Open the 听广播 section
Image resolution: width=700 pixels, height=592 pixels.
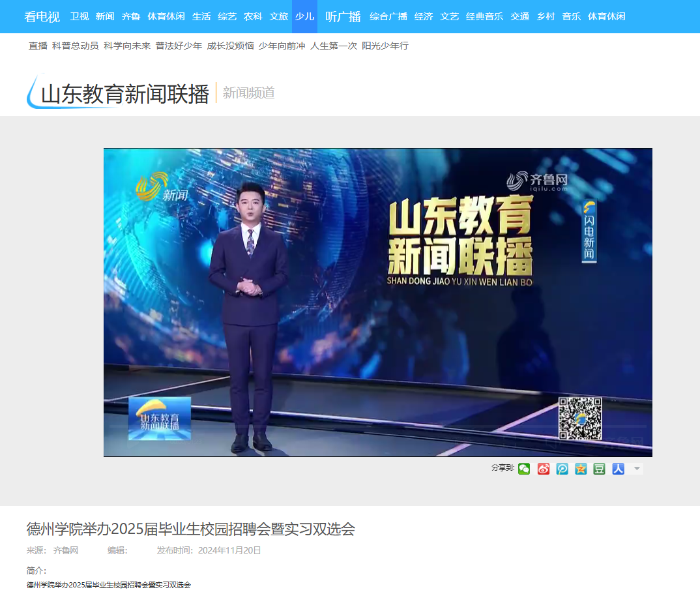click(x=343, y=16)
